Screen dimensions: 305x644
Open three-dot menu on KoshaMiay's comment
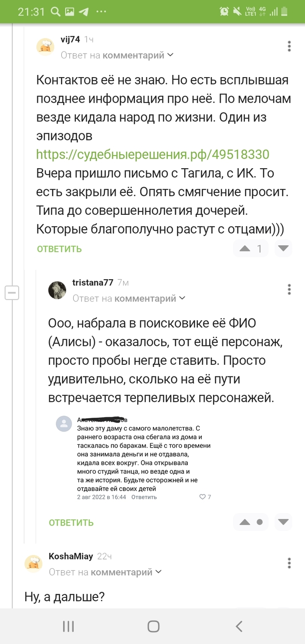click(289, 563)
